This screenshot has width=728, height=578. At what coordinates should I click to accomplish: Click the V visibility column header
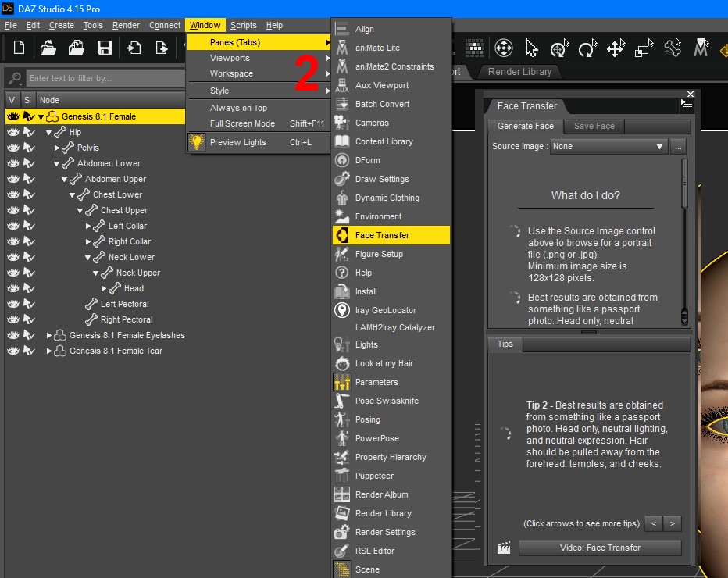click(x=12, y=100)
